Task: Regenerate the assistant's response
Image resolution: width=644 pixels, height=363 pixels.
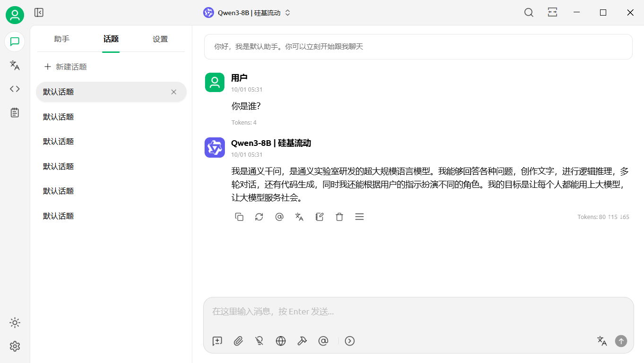Action: pyautogui.click(x=259, y=217)
